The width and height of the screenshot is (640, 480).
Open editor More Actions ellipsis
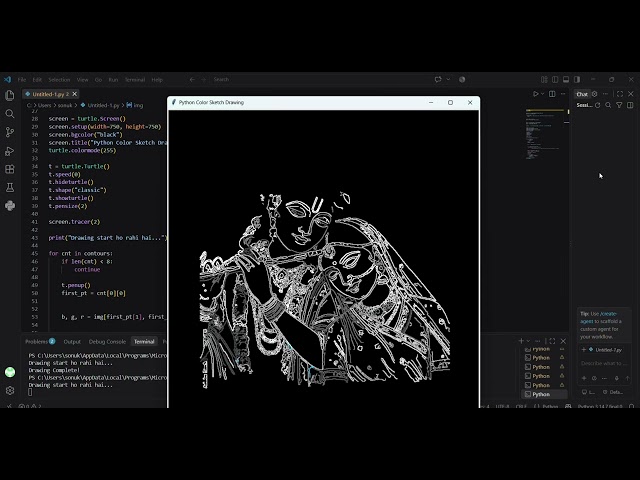[563, 94]
